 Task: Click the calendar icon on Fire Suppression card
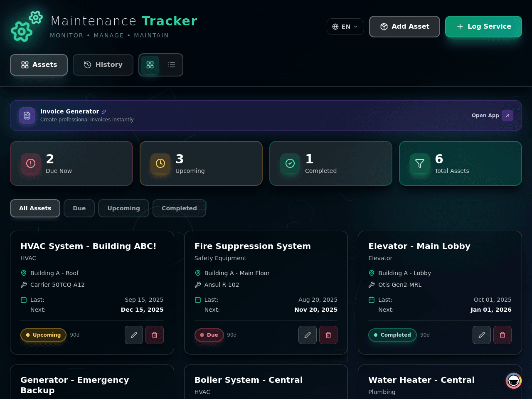(x=198, y=300)
